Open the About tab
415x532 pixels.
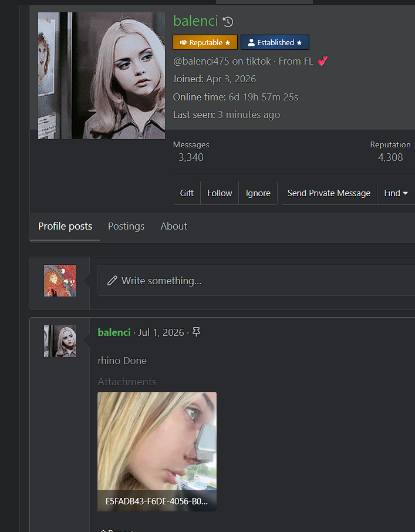tap(174, 226)
